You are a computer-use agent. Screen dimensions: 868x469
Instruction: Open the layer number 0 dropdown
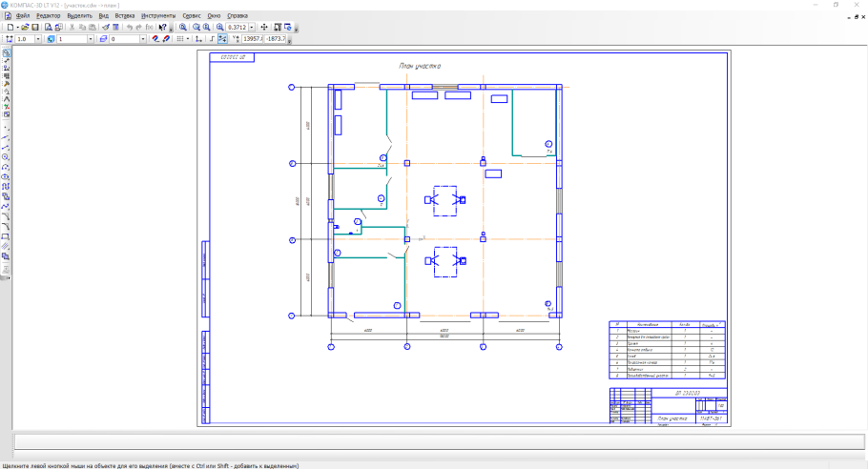click(x=142, y=39)
